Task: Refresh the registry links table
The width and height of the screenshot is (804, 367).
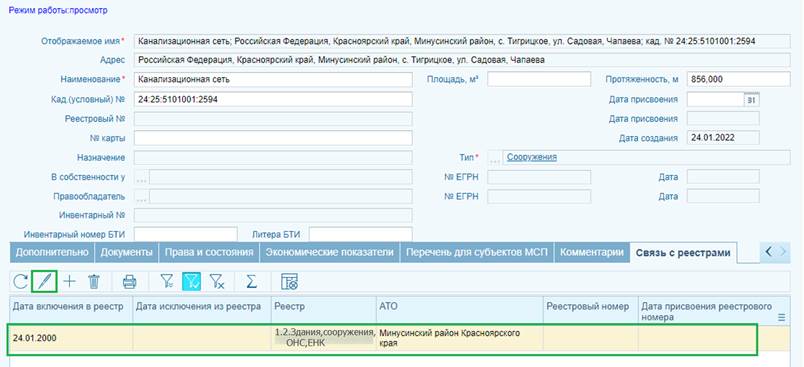Action: click(21, 281)
